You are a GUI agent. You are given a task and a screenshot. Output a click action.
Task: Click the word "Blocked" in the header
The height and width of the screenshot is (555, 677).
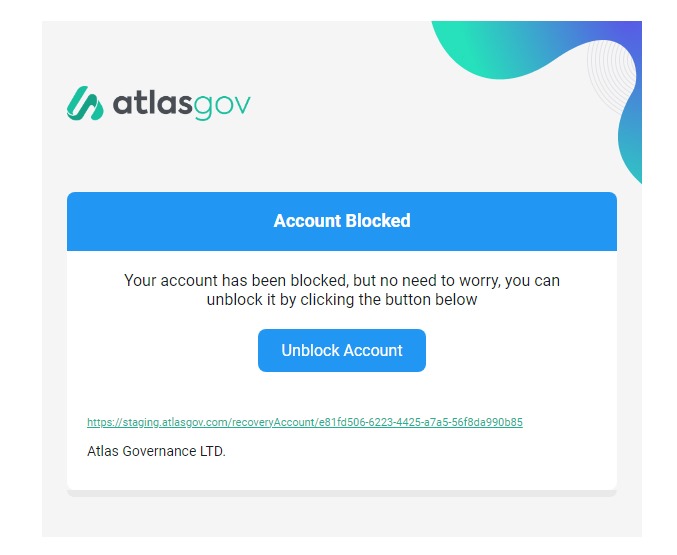tap(378, 221)
